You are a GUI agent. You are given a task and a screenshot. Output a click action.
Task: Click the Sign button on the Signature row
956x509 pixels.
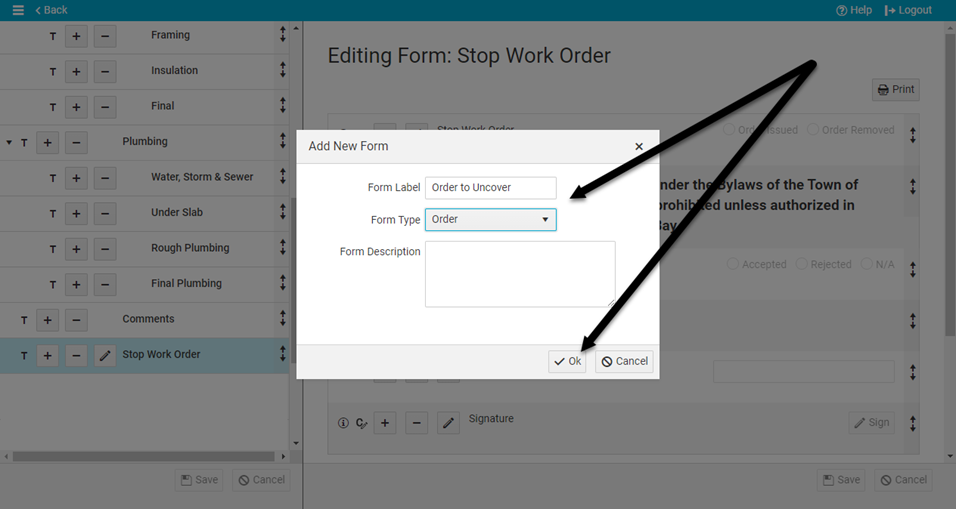pyautogui.click(x=871, y=422)
